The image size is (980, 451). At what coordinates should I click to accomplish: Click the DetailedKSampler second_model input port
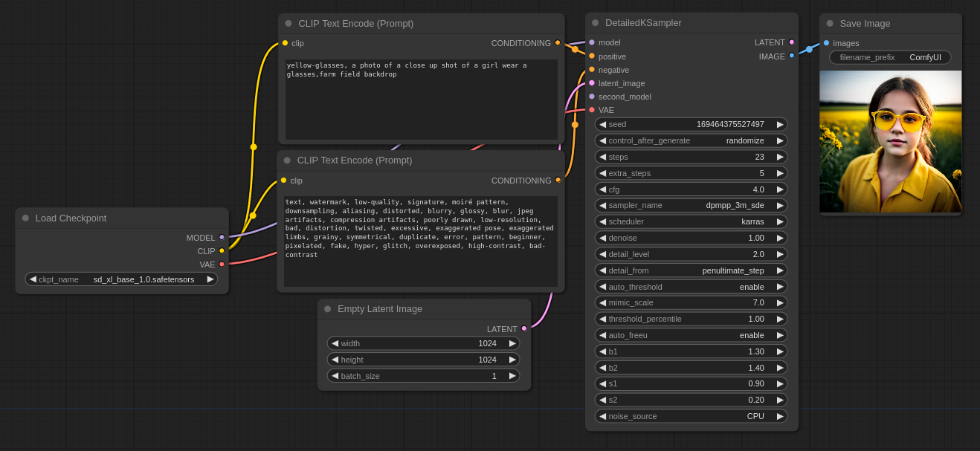pyautogui.click(x=592, y=97)
